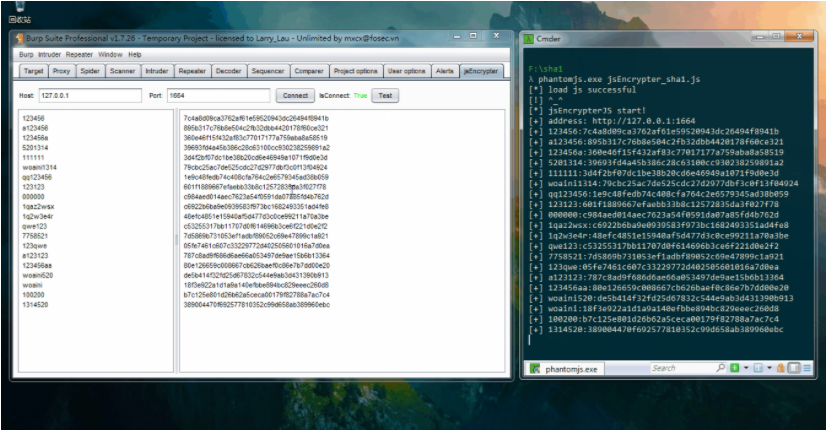Screen dimensions: 826x430
Task: Click the Cmder search field
Action: [x=683, y=368]
